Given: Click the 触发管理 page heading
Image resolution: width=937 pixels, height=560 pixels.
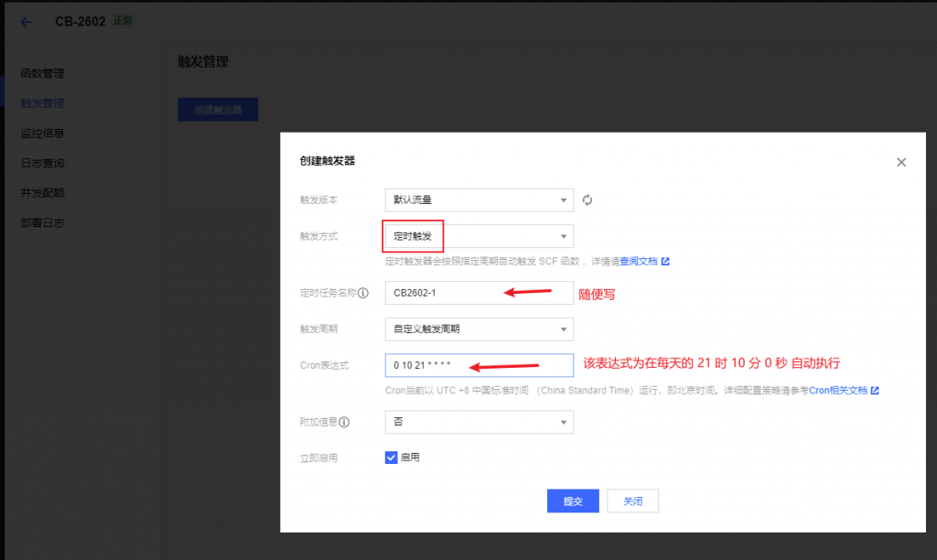Looking at the screenshot, I should (x=203, y=61).
